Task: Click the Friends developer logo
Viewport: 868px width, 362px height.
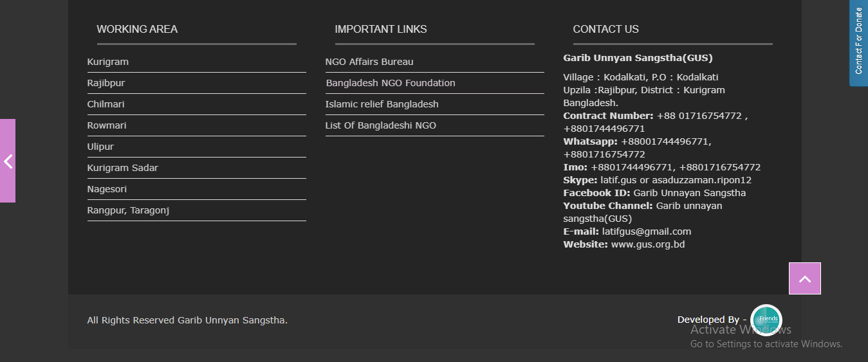Action: pos(766,320)
